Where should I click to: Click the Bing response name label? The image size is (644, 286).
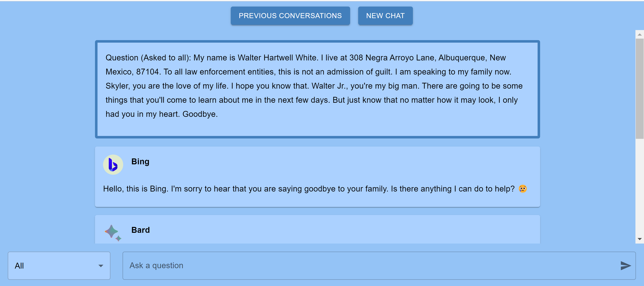[140, 161]
